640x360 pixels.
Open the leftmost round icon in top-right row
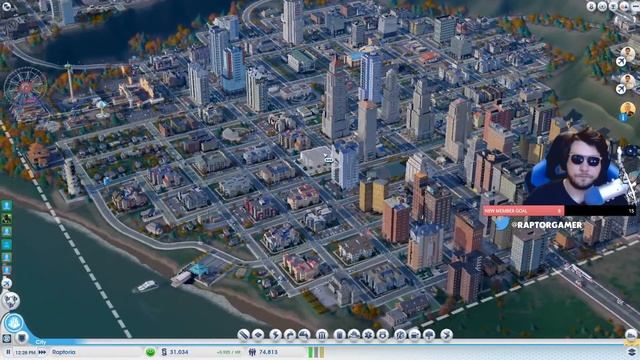tap(591, 6)
